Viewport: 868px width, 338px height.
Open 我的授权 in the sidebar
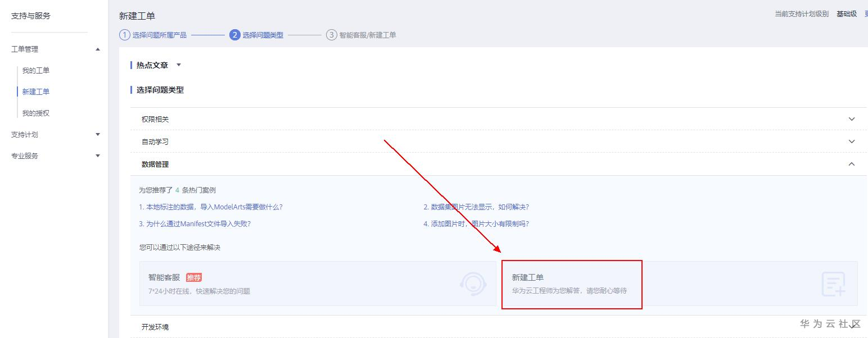[36, 113]
